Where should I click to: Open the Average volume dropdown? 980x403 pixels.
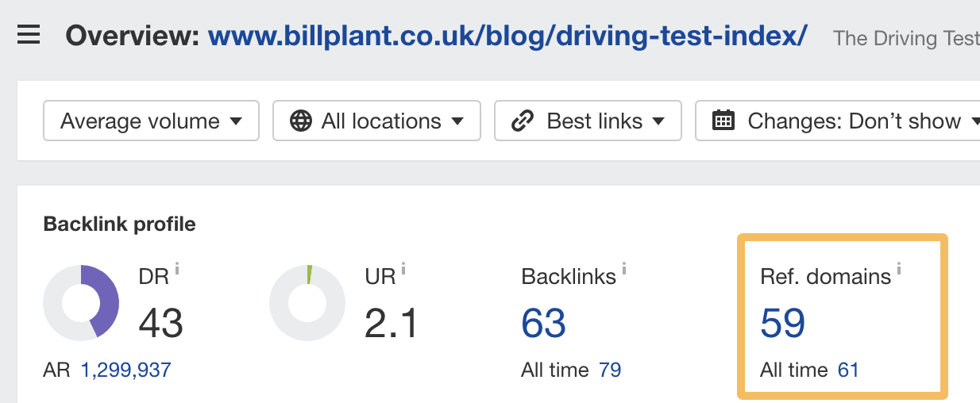click(x=151, y=121)
